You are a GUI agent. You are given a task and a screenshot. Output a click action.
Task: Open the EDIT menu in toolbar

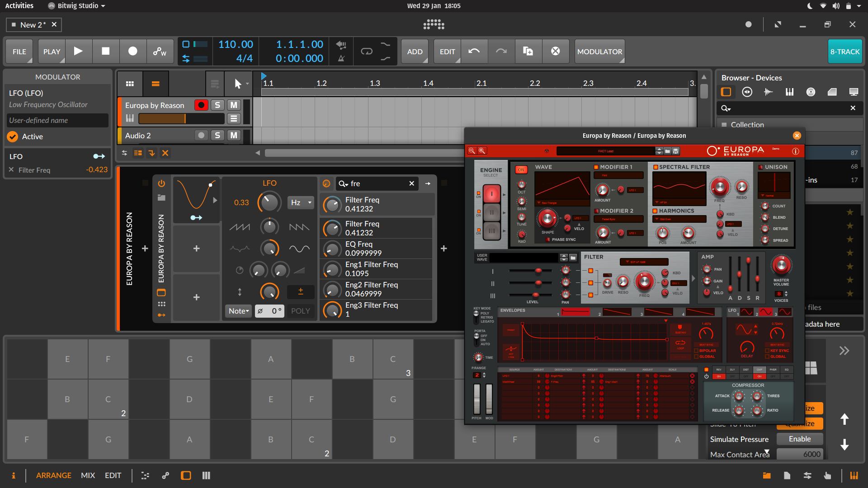pyautogui.click(x=447, y=52)
